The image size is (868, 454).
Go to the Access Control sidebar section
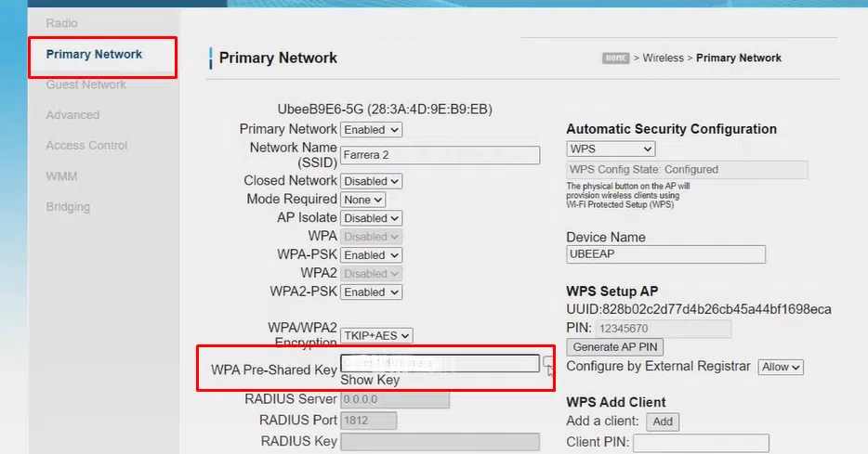[86, 146]
